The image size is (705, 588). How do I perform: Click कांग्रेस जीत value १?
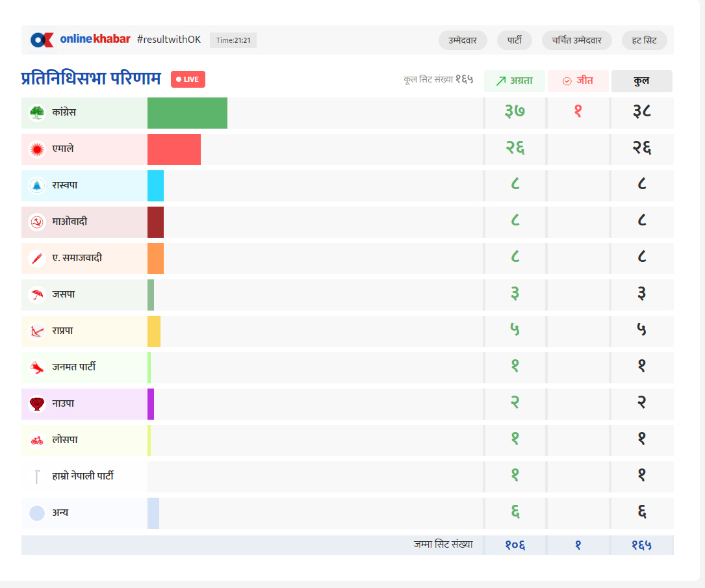578,111
